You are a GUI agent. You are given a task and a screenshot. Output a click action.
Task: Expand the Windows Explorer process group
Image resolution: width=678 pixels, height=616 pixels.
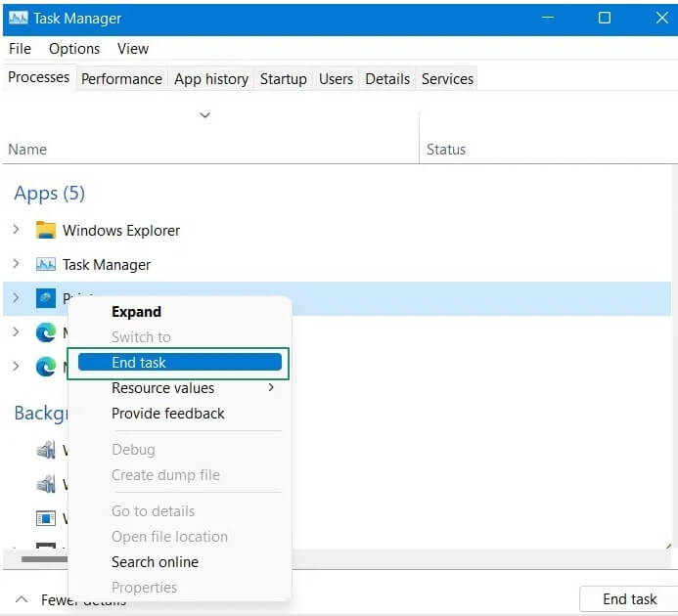(16, 231)
